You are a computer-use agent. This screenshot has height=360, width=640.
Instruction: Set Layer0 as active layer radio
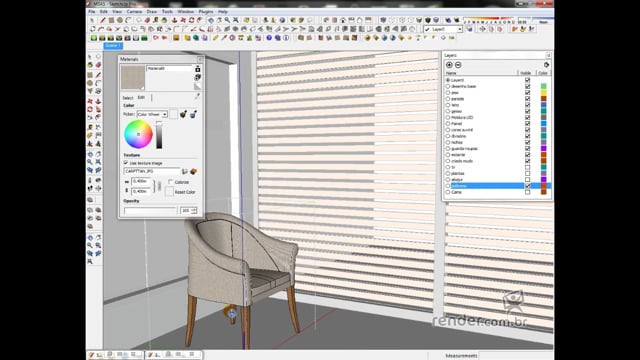click(x=448, y=80)
